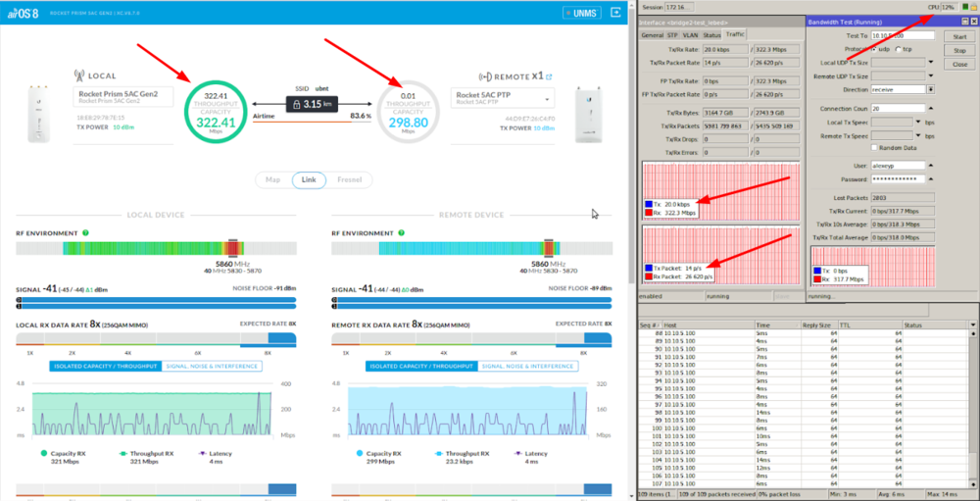This screenshot has width=980, height=501.
Task: Switch to the VLAN tab
Action: click(690, 35)
